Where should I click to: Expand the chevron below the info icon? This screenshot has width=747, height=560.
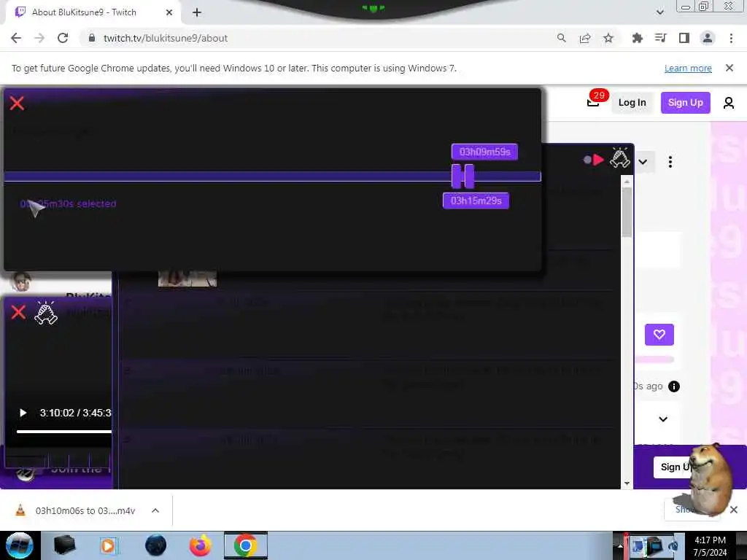click(662, 419)
